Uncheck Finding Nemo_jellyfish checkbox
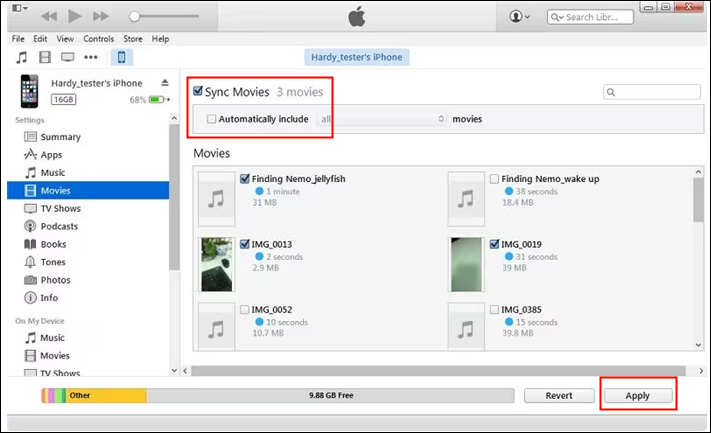711x433 pixels. pos(245,179)
